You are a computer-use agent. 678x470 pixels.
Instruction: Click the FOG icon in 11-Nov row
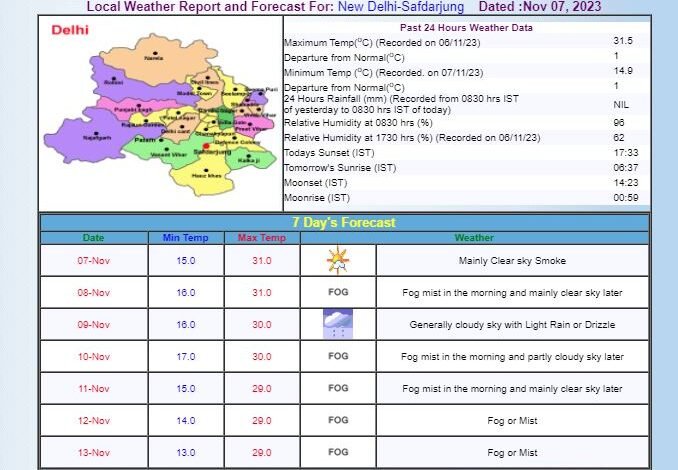(x=338, y=388)
